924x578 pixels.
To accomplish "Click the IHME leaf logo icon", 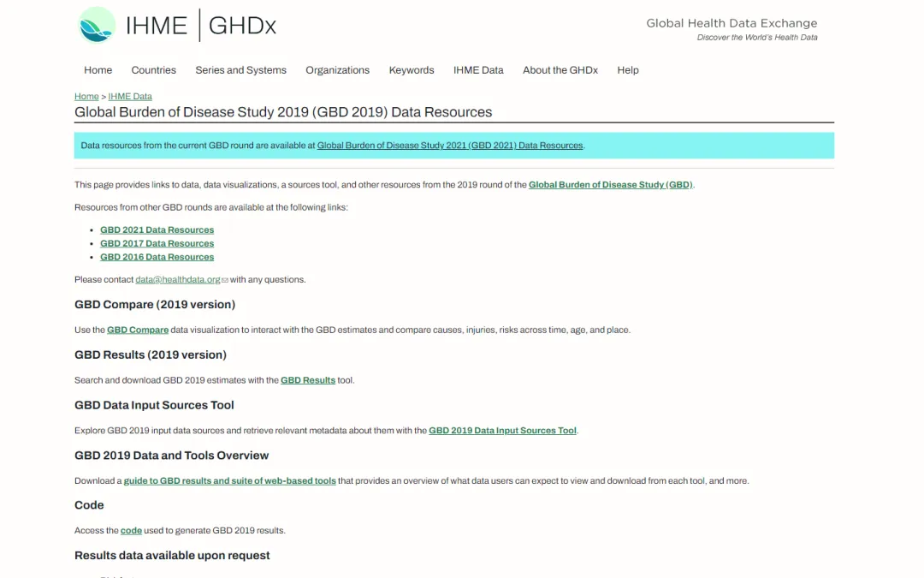I will click(x=97, y=26).
